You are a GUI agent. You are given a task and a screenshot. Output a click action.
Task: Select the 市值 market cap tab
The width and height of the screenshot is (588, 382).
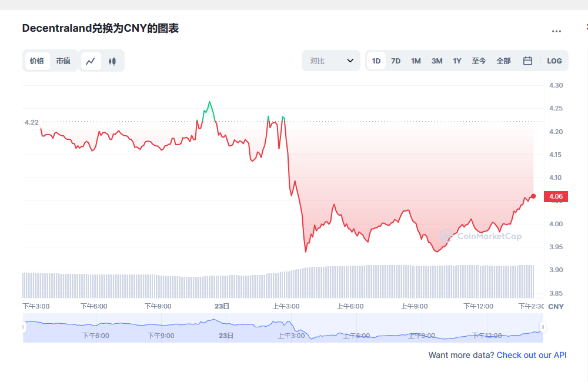tap(64, 61)
